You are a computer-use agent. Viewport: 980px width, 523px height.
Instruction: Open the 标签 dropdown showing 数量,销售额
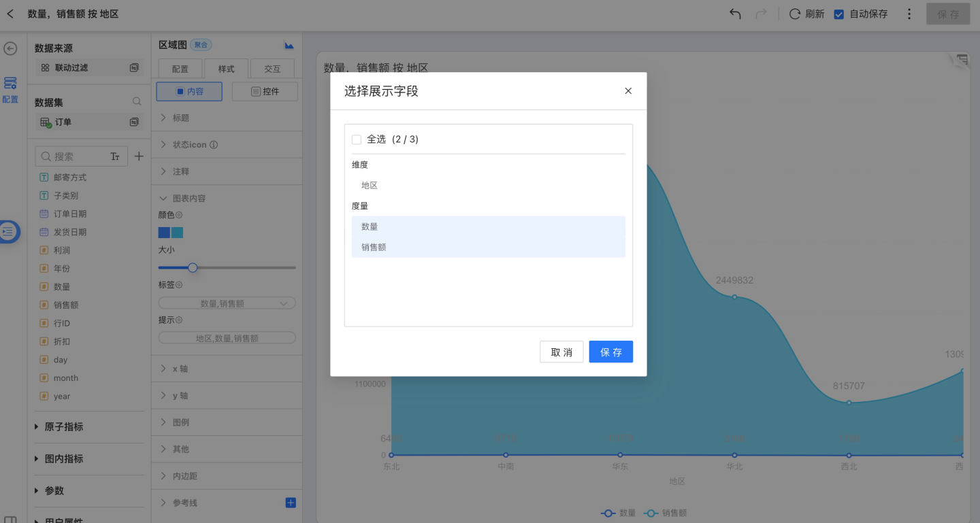pos(227,303)
